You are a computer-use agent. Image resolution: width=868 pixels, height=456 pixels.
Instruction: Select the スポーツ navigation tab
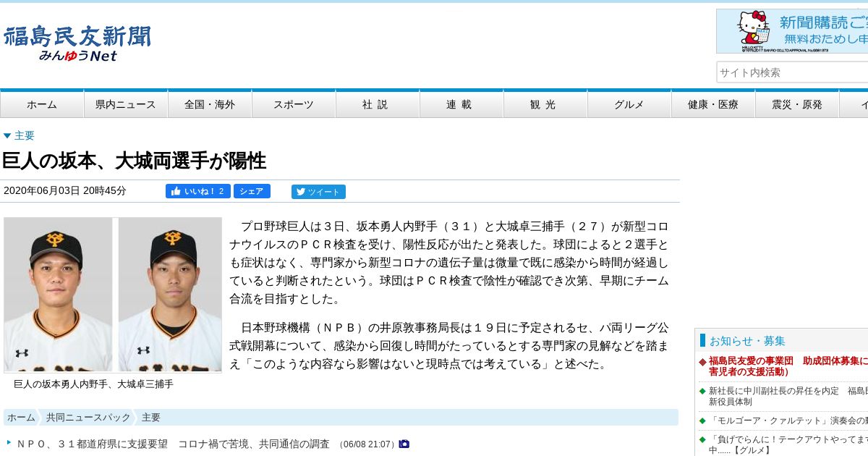pyautogui.click(x=294, y=104)
